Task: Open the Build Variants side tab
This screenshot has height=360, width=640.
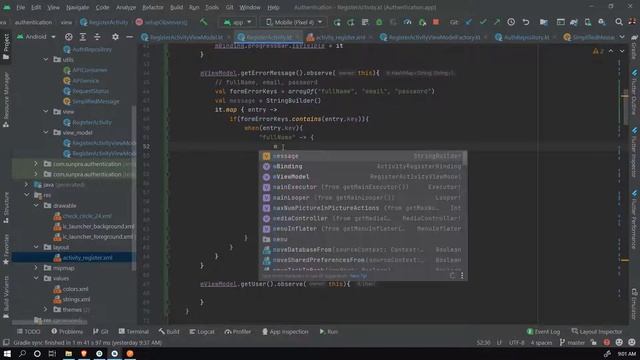Action: click(x=6, y=297)
